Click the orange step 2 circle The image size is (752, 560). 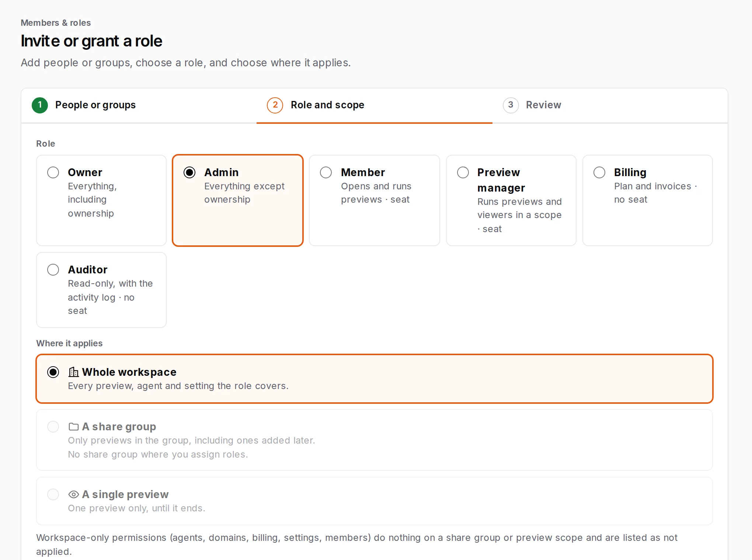(275, 105)
